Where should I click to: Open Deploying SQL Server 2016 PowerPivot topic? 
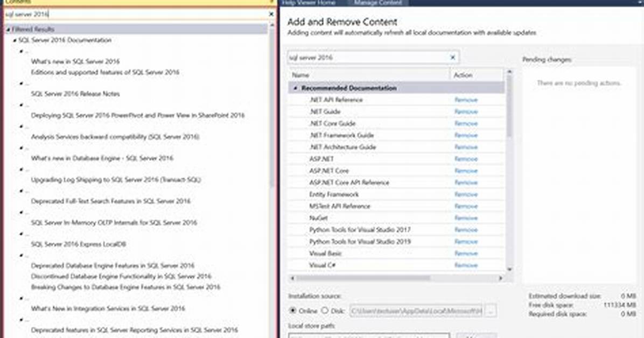(138, 115)
